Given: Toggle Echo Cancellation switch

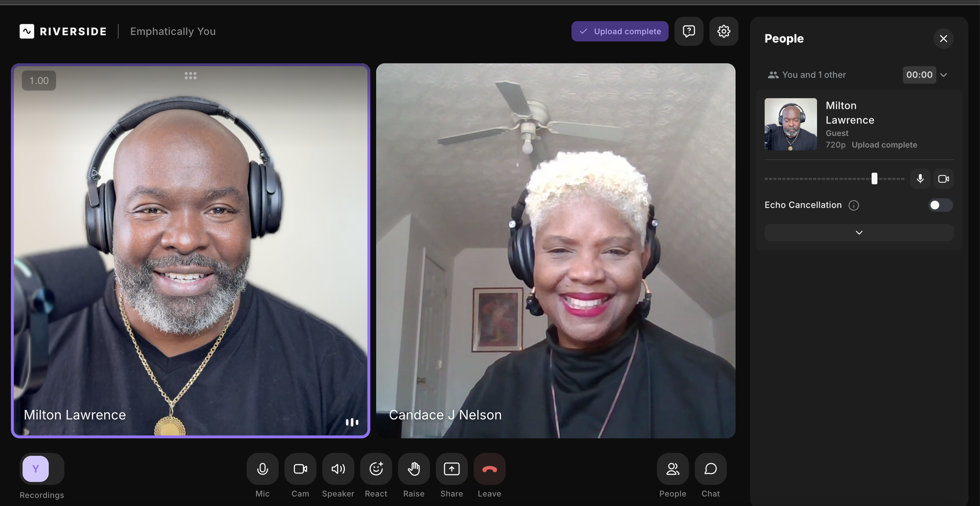Looking at the screenshot, I should 940,205.
